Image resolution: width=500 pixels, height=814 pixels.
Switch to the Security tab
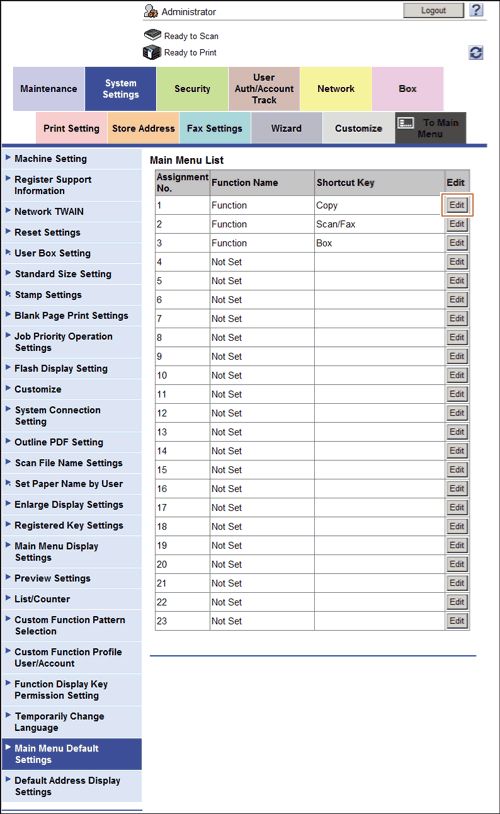pos(192,89)
